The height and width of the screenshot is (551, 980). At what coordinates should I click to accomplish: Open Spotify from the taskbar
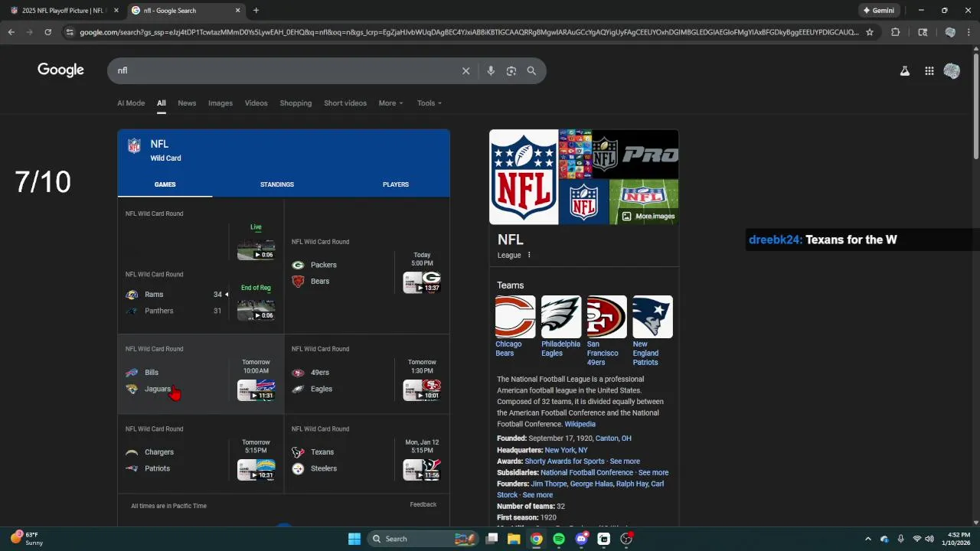point(559,539)
